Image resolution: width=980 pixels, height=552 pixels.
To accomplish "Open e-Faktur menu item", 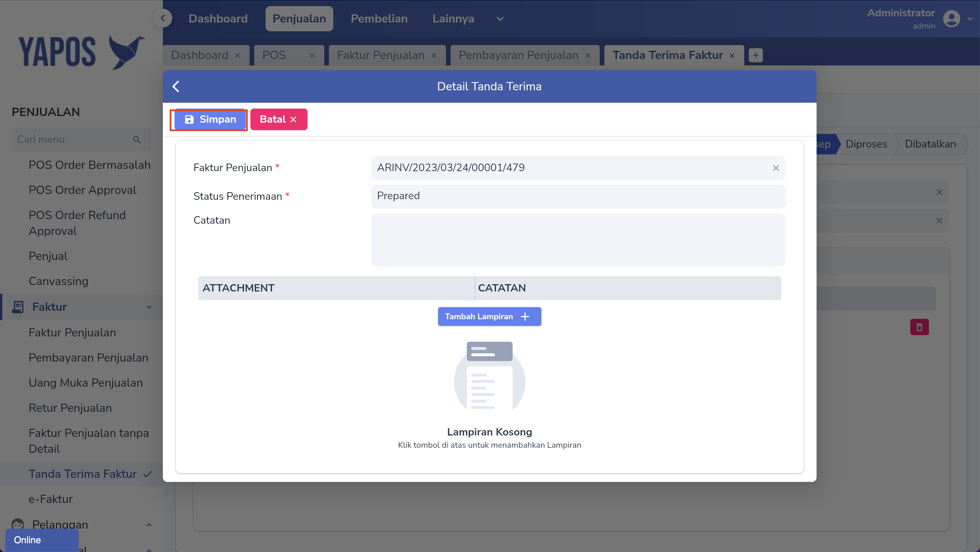I will pos(50,499).
